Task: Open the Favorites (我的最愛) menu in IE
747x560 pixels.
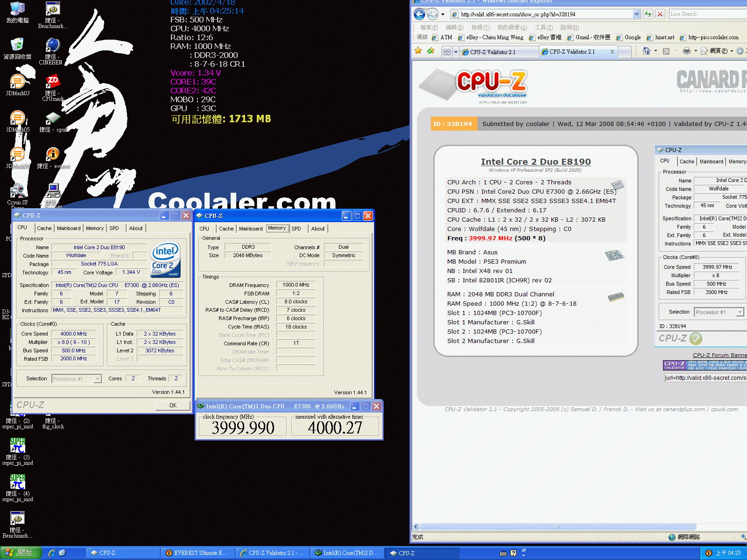Action: [512, 28]
